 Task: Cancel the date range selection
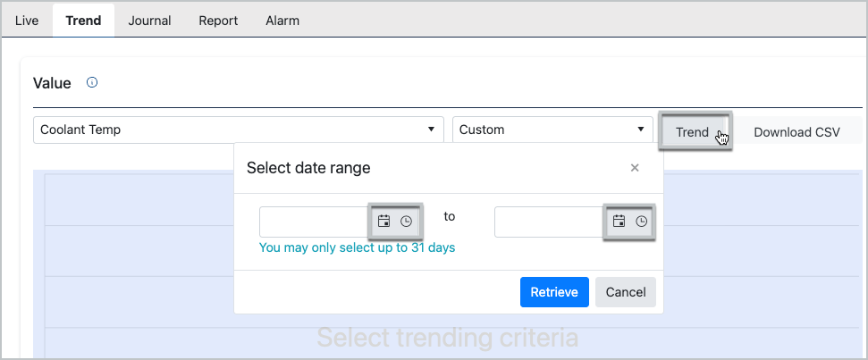click(626, 292)
